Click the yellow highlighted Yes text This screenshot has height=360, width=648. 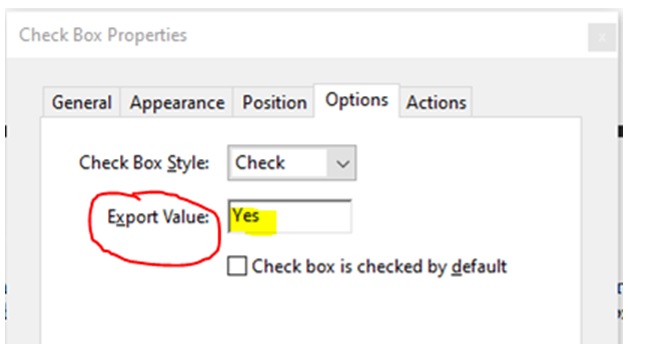[246, 216]
